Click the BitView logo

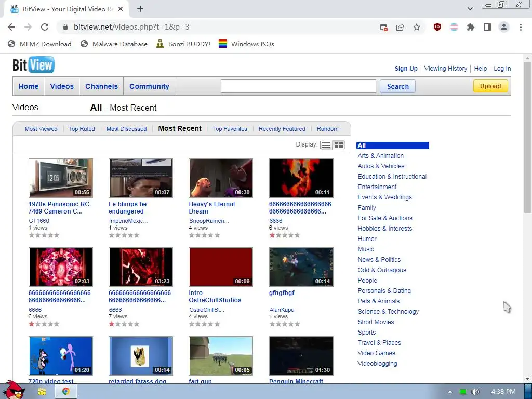click(x=33, y=65)
